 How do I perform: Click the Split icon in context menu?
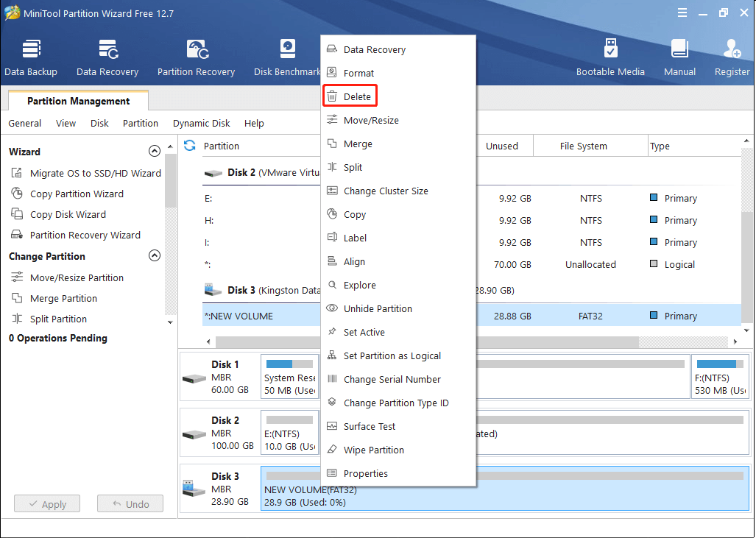tap(332, 167)
